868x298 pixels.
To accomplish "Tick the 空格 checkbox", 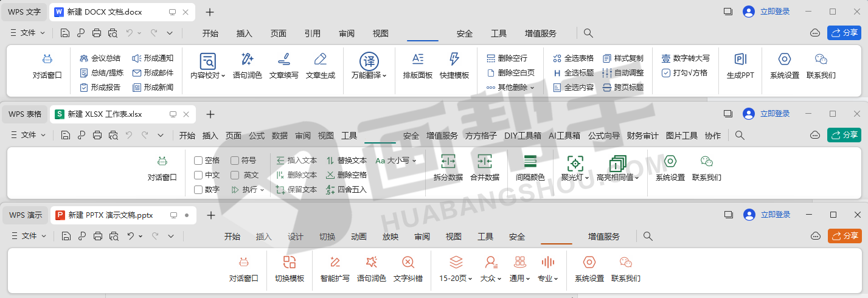I will (198, 161).
